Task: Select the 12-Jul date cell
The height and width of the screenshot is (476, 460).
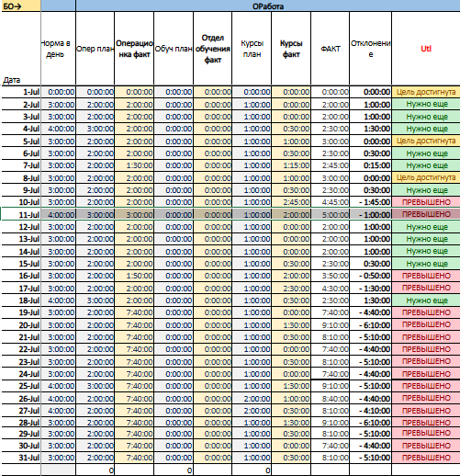Action: tap(21, 227)
